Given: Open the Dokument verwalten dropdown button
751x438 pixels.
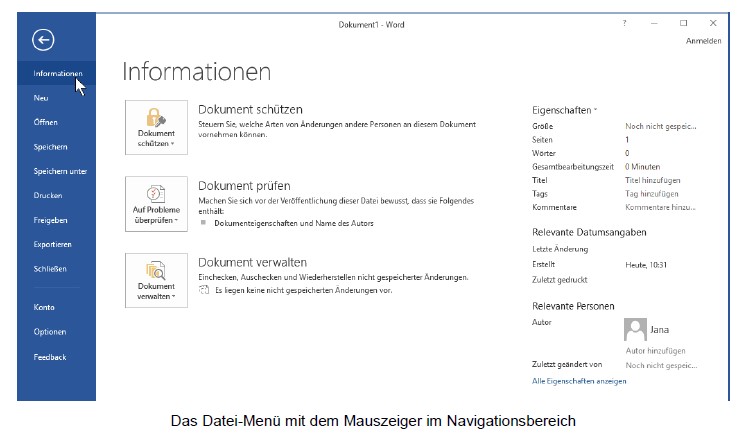Looking at the screenshot, I should coord(156,280).
